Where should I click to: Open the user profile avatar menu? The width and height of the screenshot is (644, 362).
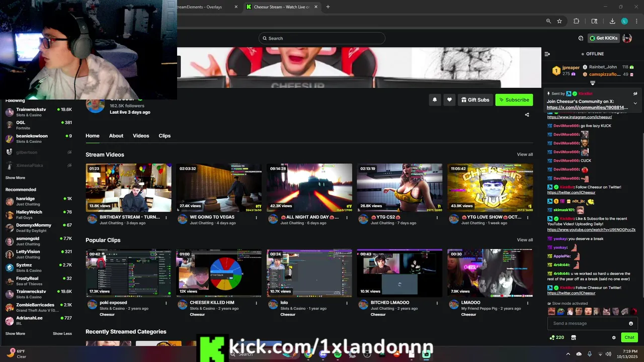tap(627, 38)
